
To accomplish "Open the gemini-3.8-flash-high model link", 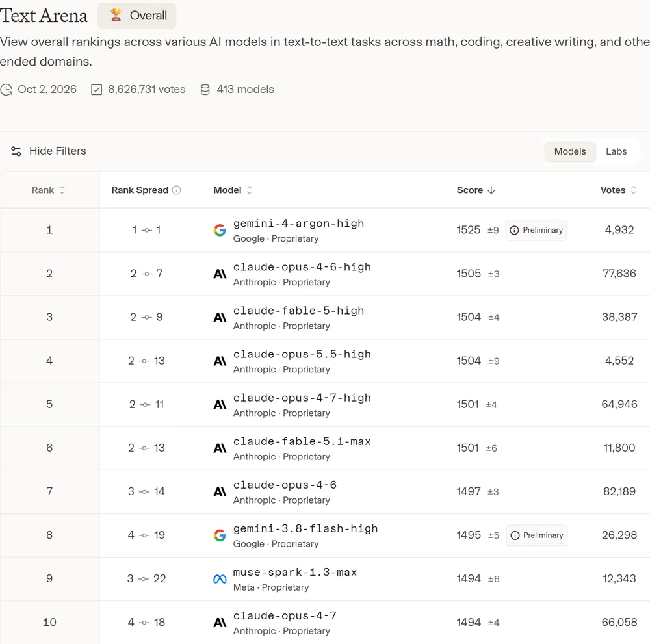I will [x=305, y=528].
